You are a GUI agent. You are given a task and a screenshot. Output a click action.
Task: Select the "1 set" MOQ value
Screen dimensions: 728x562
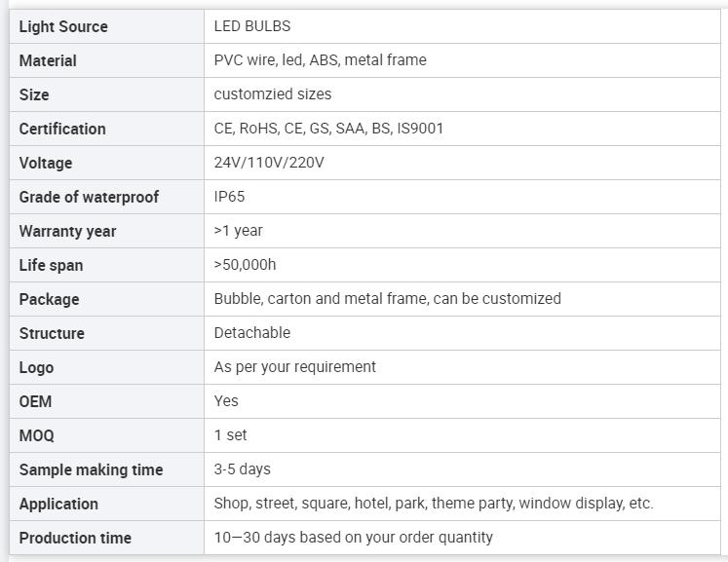231,435
